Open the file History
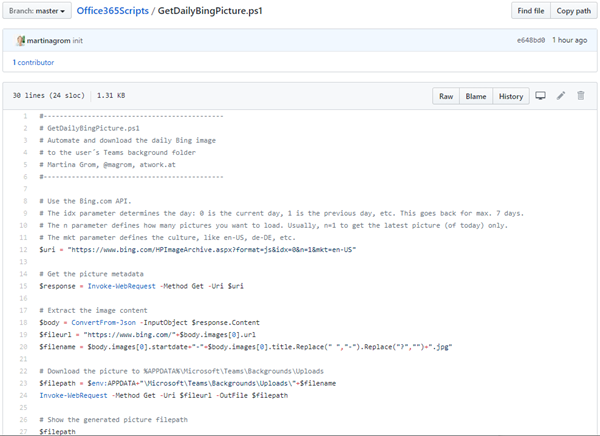 [510, 96]
